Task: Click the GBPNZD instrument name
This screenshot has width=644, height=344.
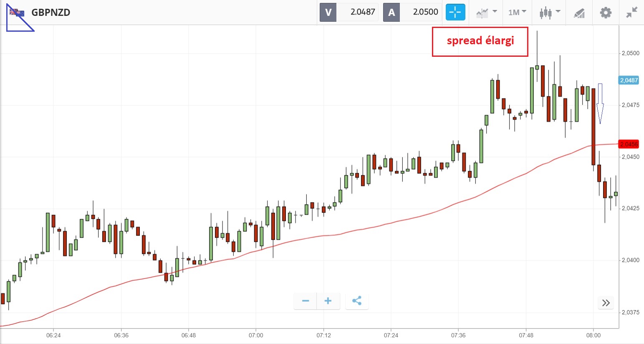Action: pyautogui.click(x=51, y=13)
